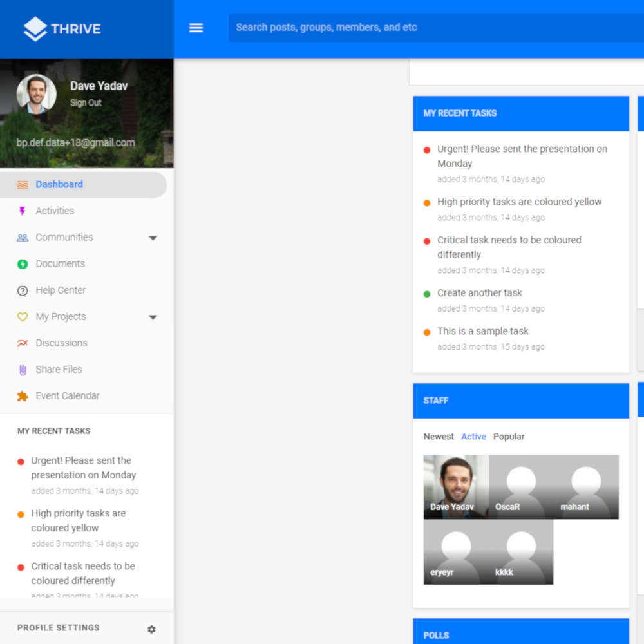Image resolution: width=644 pixels, height=644 pixels.
Task: Open Help Center using question mark icon
Action: [x=22, y=290]
